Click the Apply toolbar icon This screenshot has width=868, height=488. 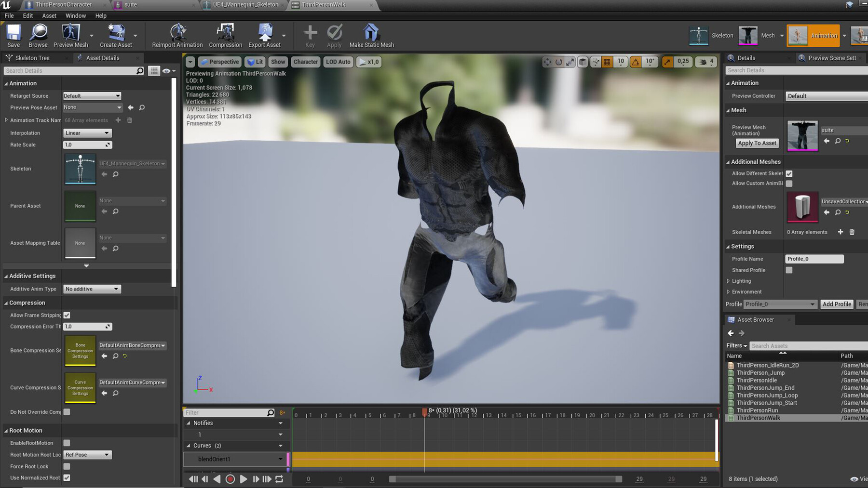(334, 36)
